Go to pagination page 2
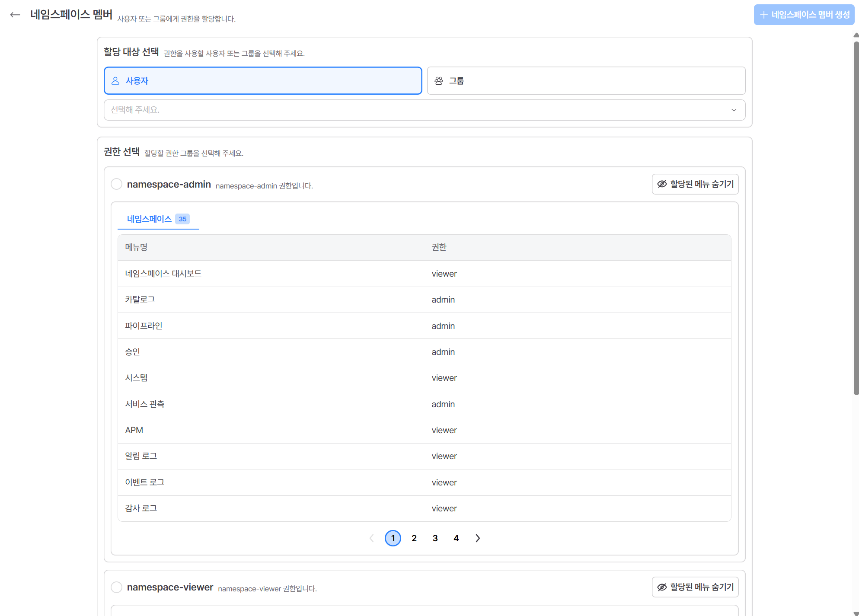This screenshot has width=859, height=616. [414, 538]
